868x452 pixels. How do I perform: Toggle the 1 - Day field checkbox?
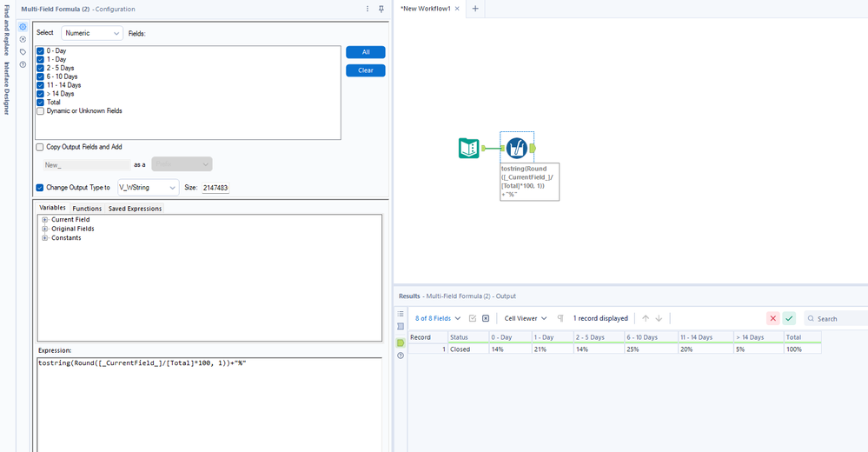click(x=41, y=59)
